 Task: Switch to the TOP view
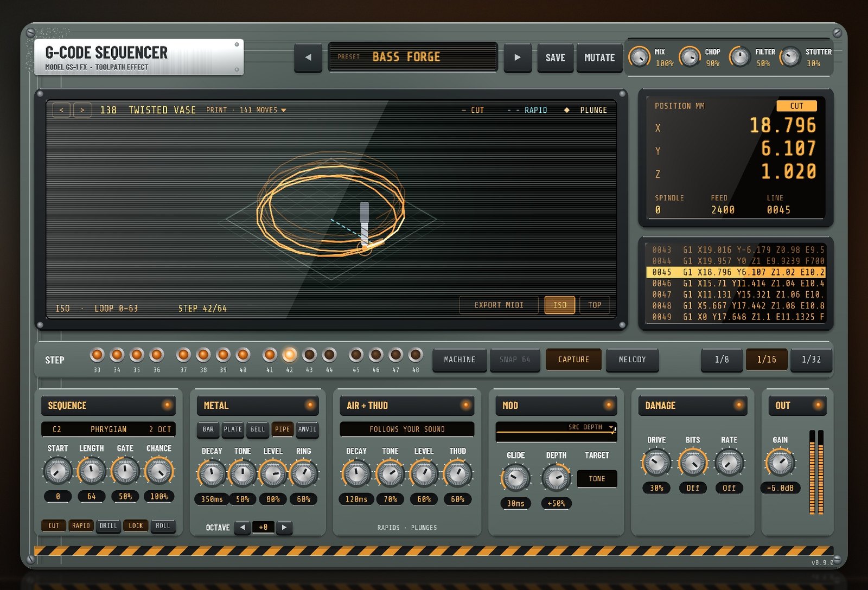click(595, 305)
